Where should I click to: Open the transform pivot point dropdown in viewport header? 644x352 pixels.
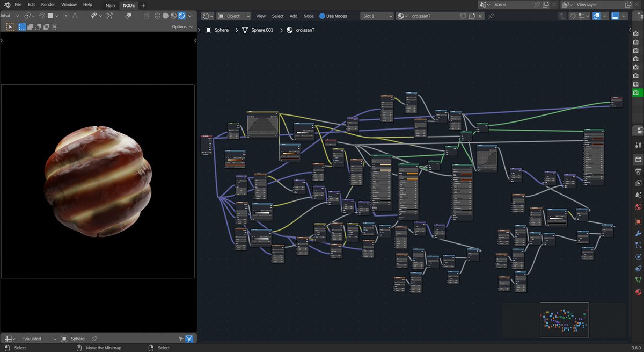(29, 16)
